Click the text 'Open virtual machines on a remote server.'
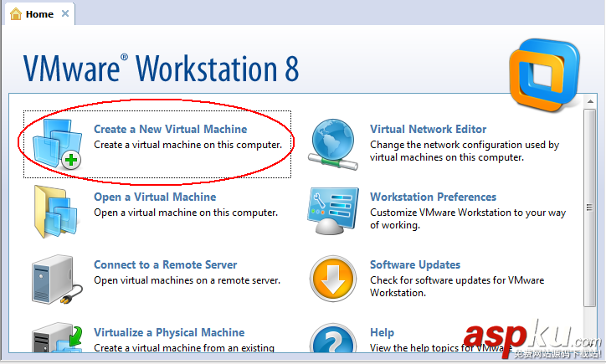The width and height of the screenshot is (606, 364). point(187,280)
